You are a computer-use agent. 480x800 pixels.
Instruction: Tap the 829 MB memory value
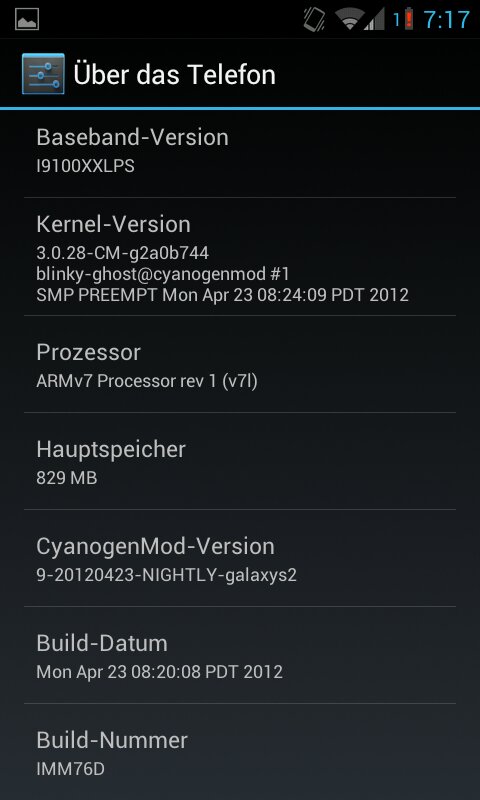coord(67,478)
